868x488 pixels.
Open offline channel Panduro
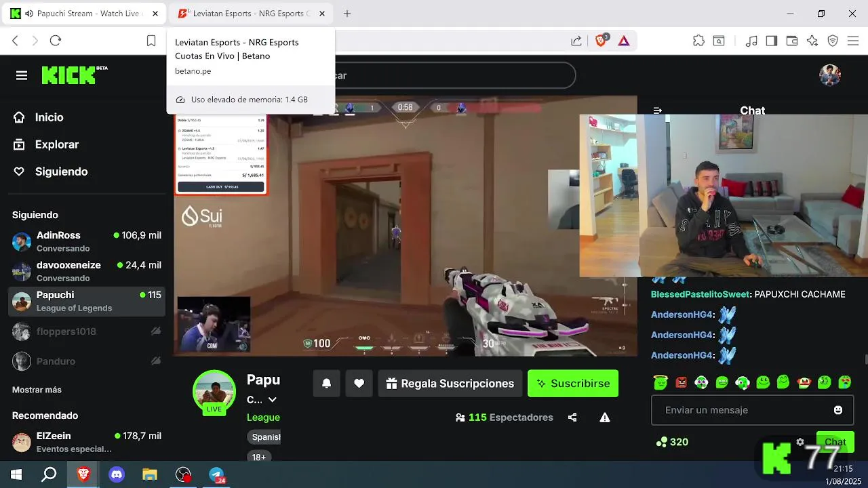point(87,361)
